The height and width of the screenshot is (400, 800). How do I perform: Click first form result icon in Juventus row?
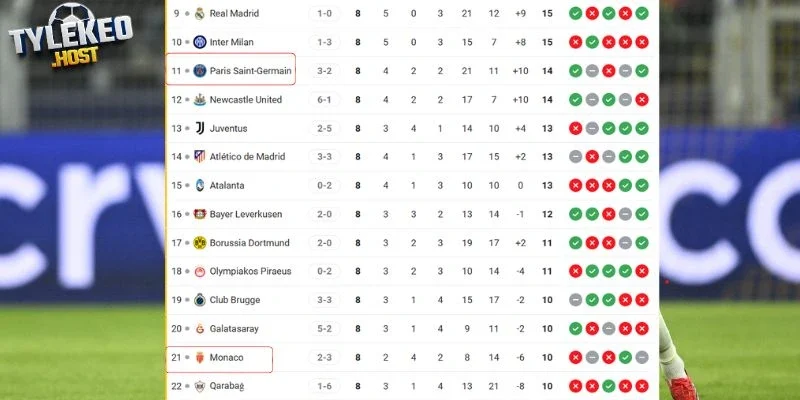pyautogui.click(x=575, y=128)
